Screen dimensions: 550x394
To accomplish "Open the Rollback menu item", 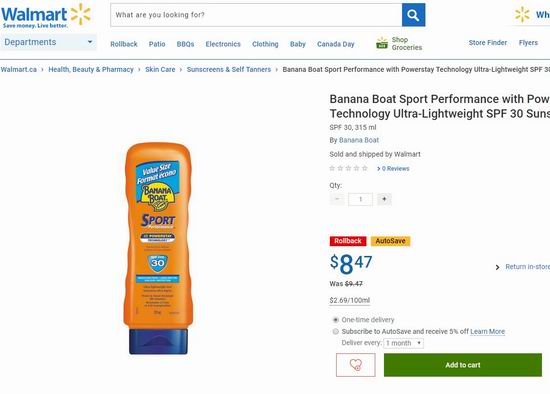I will [124, 44].
